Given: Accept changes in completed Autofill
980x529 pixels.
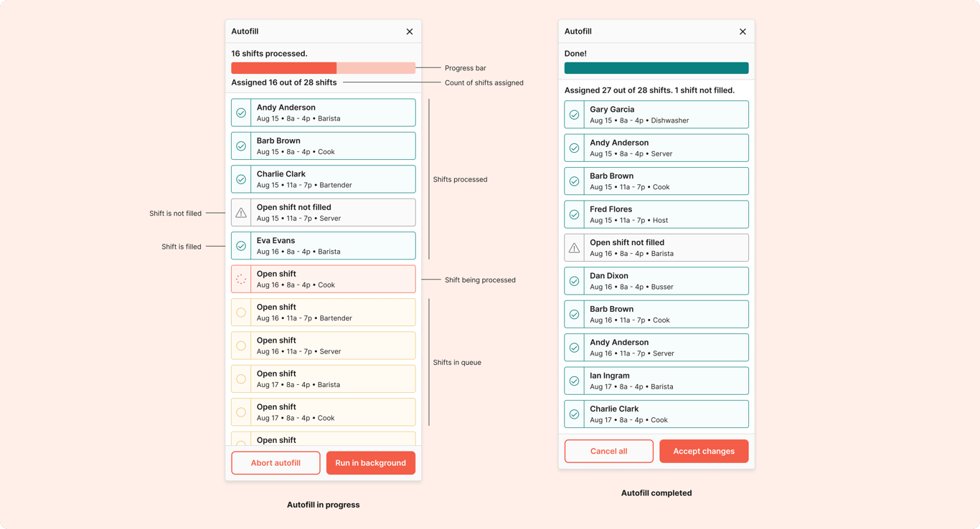Looking at the screenshot, I should tap(704, 451).
